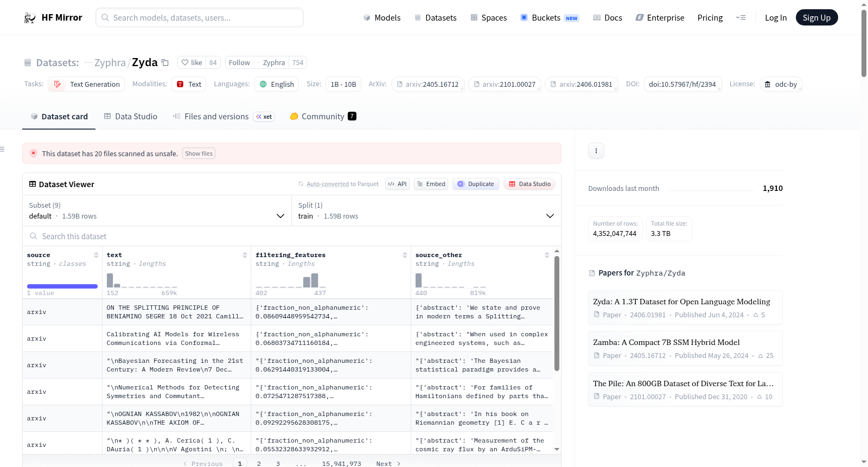868x467 pixels.
Task: Expand the Split train dropdown
Action: [x=426, y=210]
